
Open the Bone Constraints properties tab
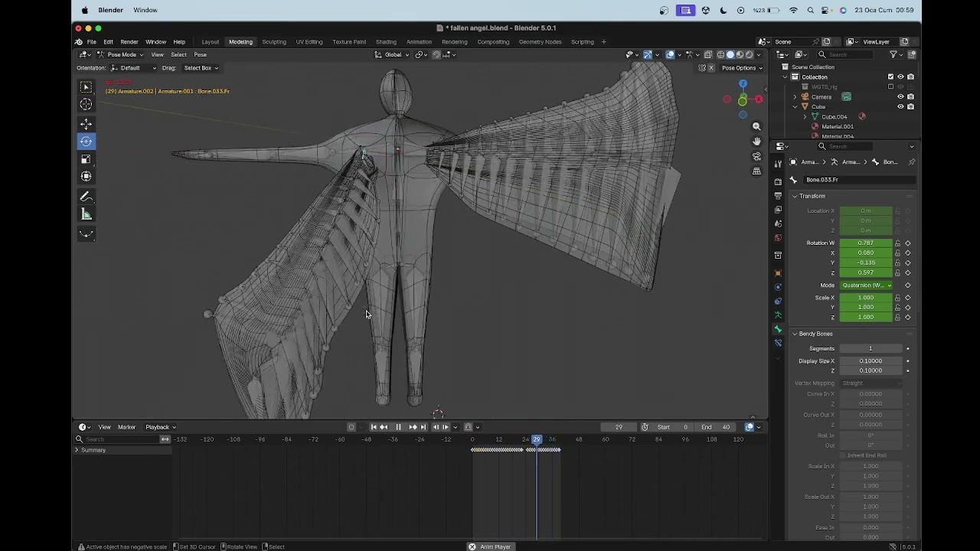(778, 343)
